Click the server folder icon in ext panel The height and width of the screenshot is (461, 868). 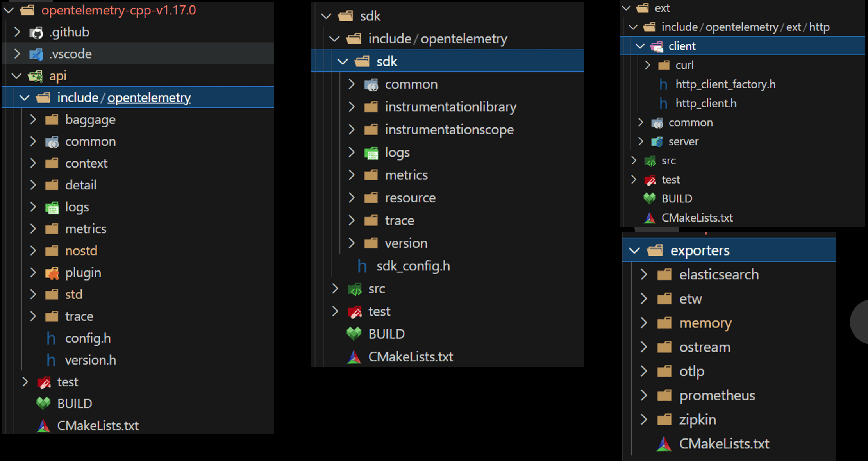coord(657,142)
